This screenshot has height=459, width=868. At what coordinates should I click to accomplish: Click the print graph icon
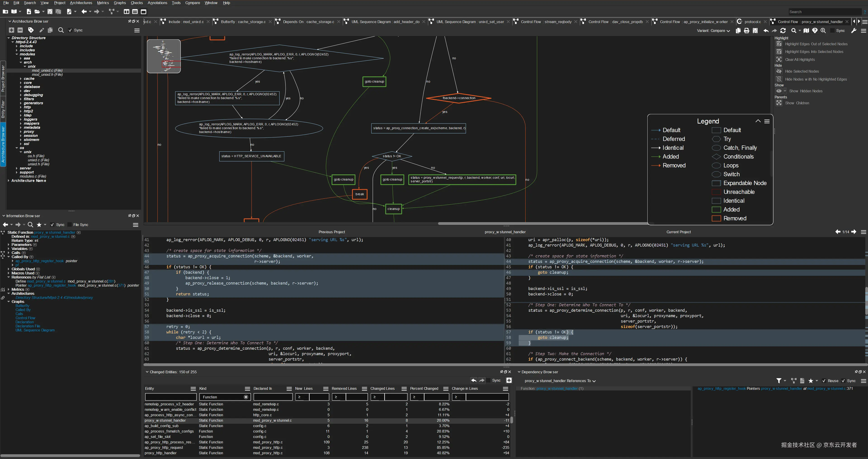pos(746,31)
